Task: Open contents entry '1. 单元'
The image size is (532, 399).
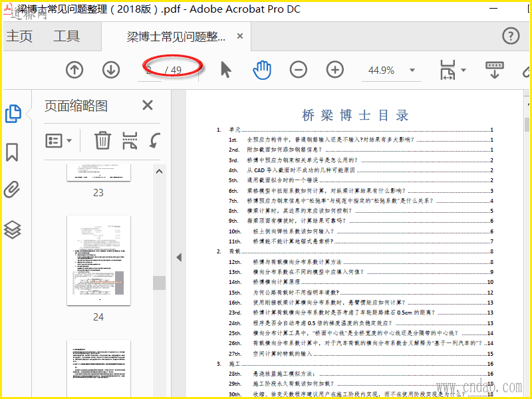Action: (x=355, y=130)
